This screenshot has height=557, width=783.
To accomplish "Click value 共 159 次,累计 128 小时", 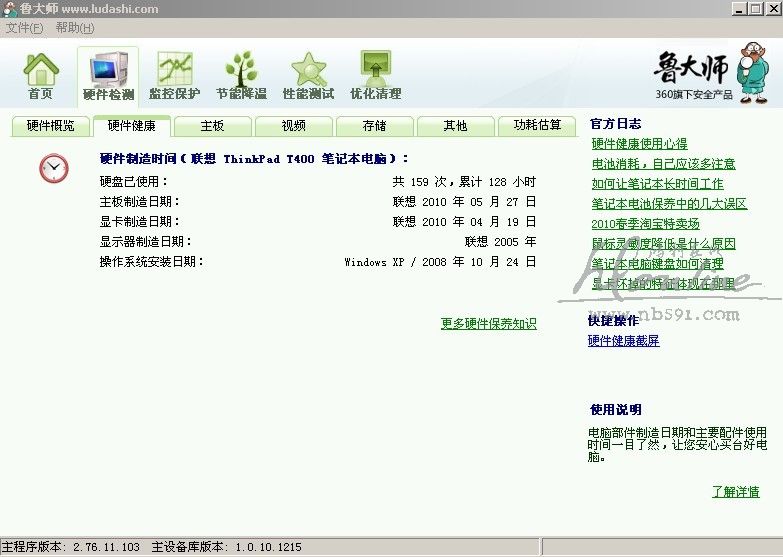I will click(x=464, y=182).
